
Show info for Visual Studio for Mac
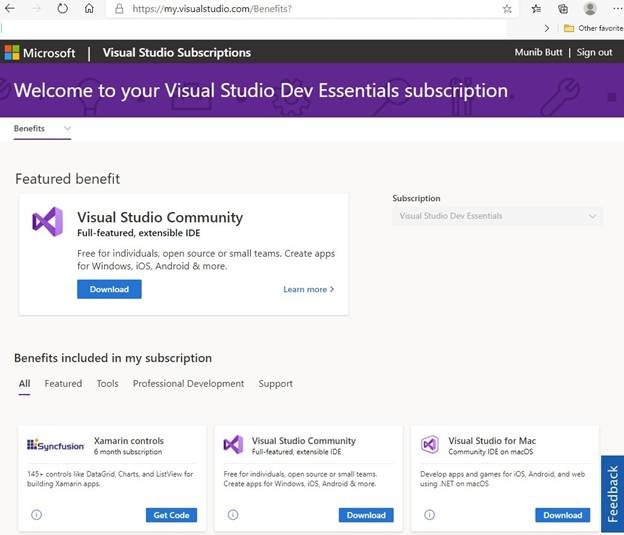(x=429, y=515)
